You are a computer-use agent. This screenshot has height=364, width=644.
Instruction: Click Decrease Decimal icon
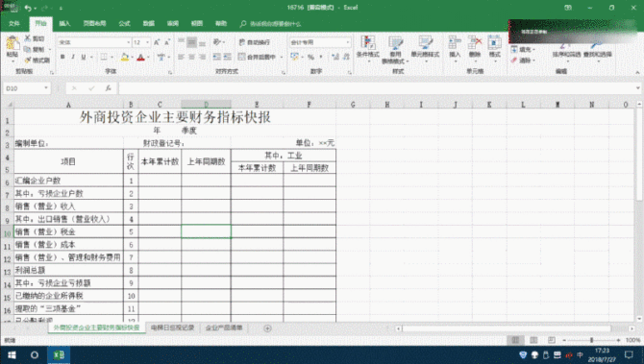[346, 57]
